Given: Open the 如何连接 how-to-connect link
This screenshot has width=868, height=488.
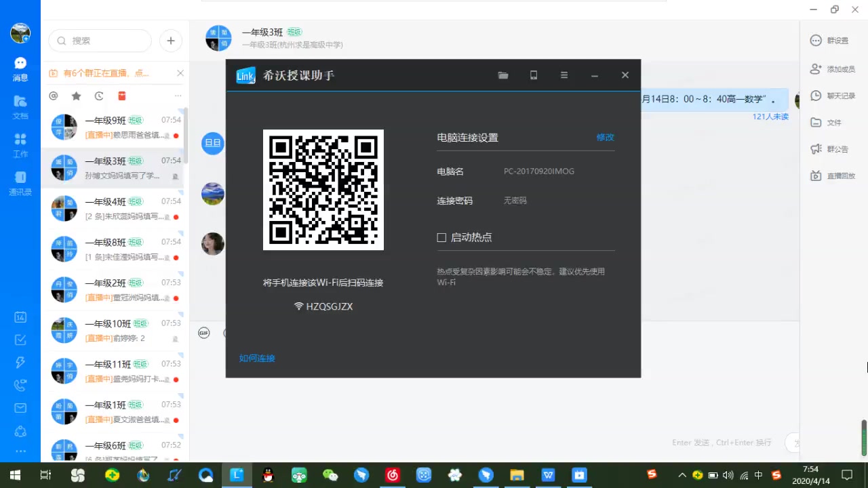Looking at the screenshot, I should coord(256,358).
